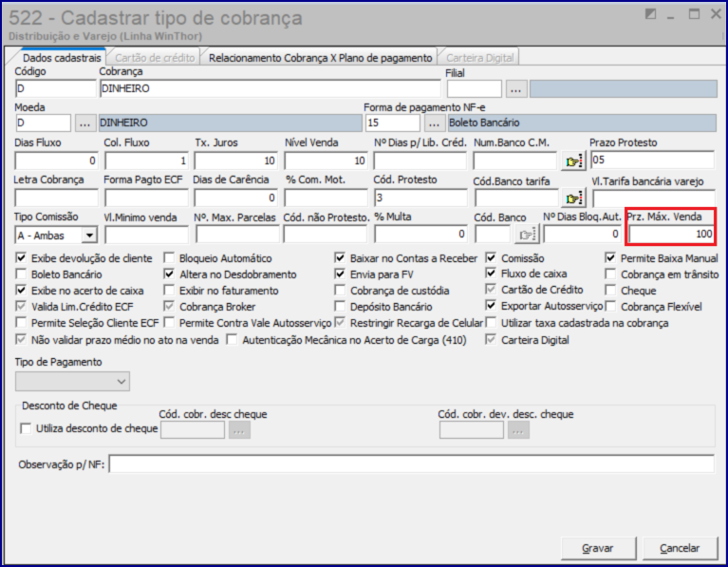This screenshot has width=728, height=567.
Task: Open Forma de pagamento NF-e ellipsis button
Action: 434,123
